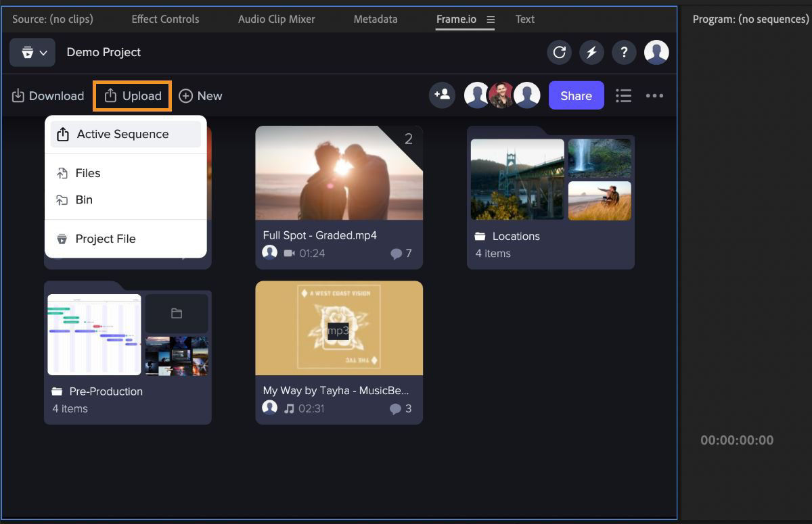
Task: Open the Frame.io panel menu chevron
Action: click(x=490, y=20)
